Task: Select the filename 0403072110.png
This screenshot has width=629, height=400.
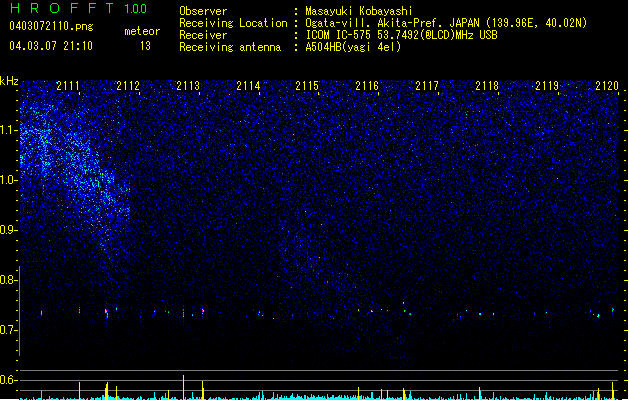Action: [x=51, y=26]
